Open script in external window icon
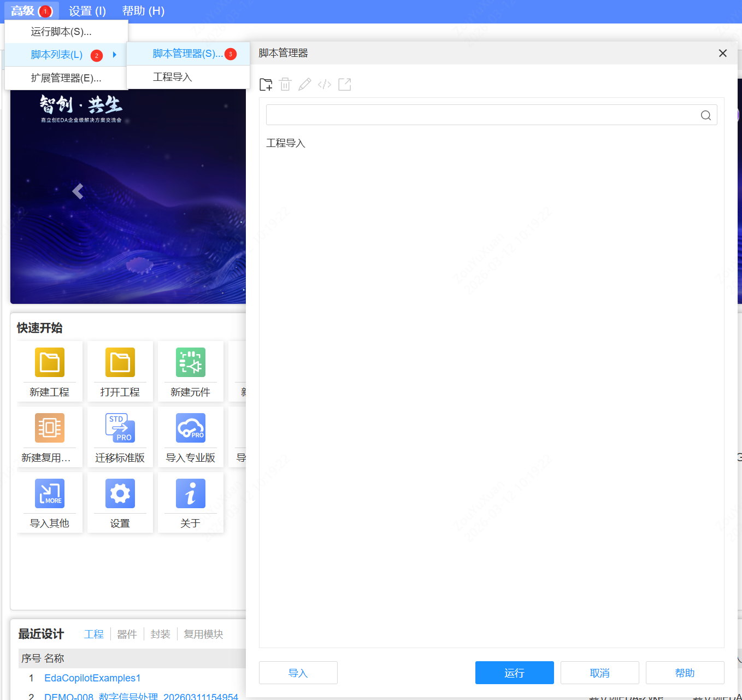 point(344,84)
